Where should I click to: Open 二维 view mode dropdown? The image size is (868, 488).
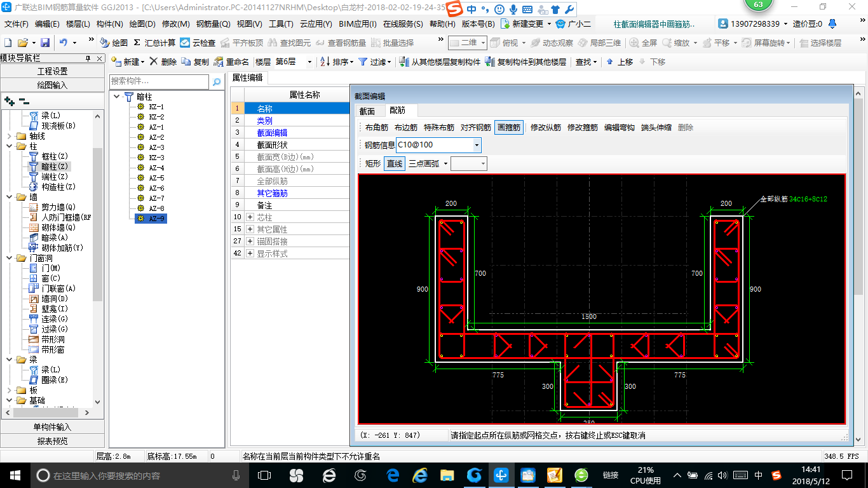click(x=483, y=43)
